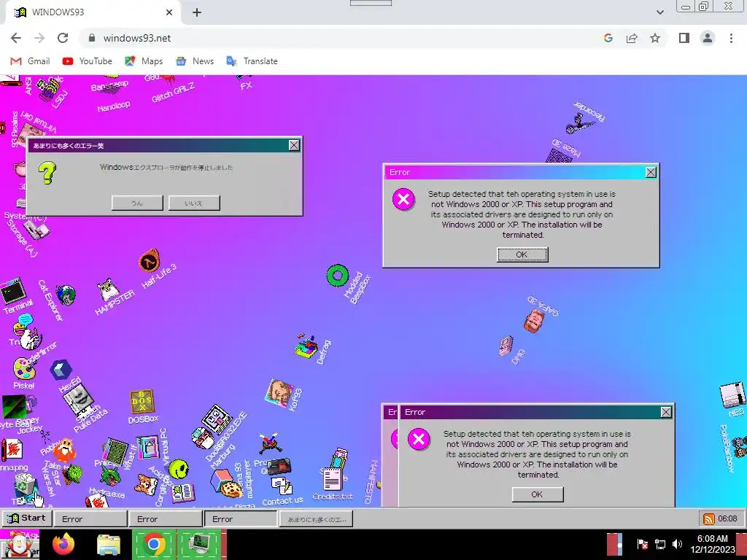Select the Japanese-titled taskbar entry
The image size is (747, 560).
coord(316,519)
